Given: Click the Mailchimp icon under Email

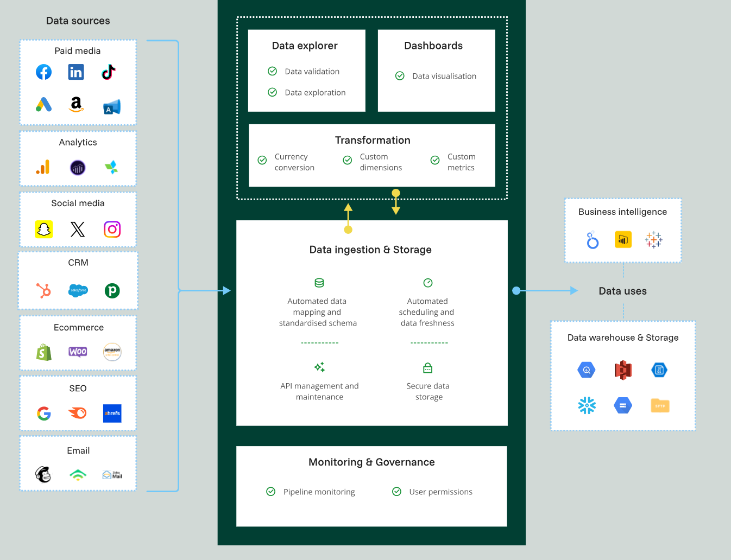Looking at the screenshot, I should click(43, 474).
